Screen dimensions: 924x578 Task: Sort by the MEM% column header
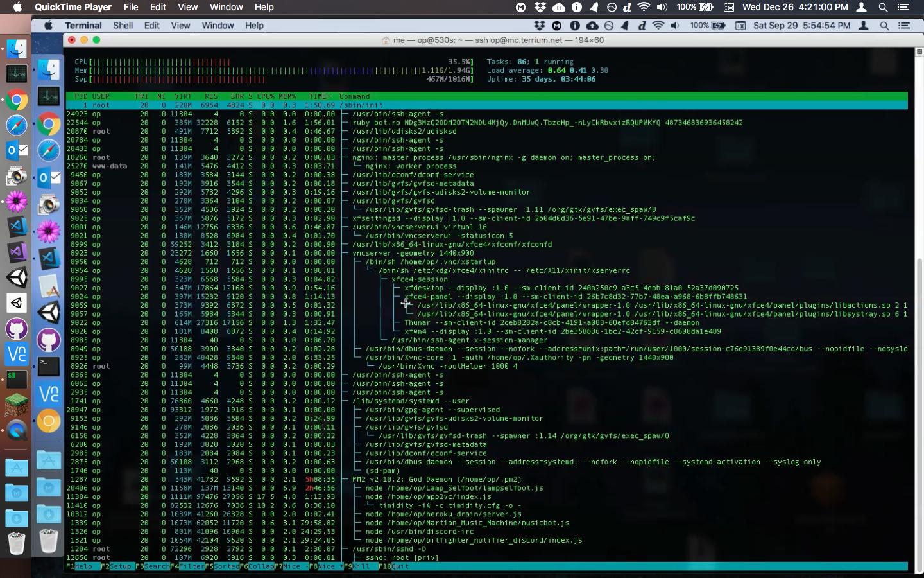coord(287,96)
